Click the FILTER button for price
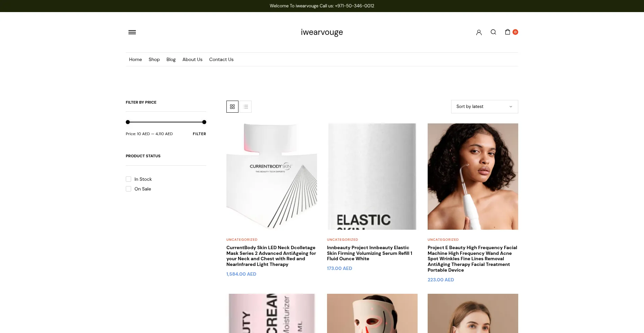The height and width of the screenshot is (333, 644). 199,133
